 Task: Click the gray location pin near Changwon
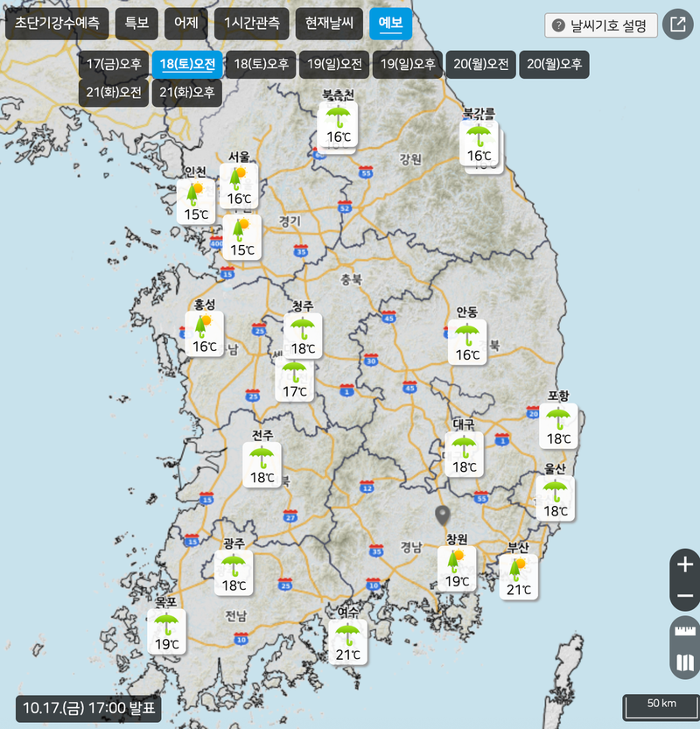click(443, 515)
